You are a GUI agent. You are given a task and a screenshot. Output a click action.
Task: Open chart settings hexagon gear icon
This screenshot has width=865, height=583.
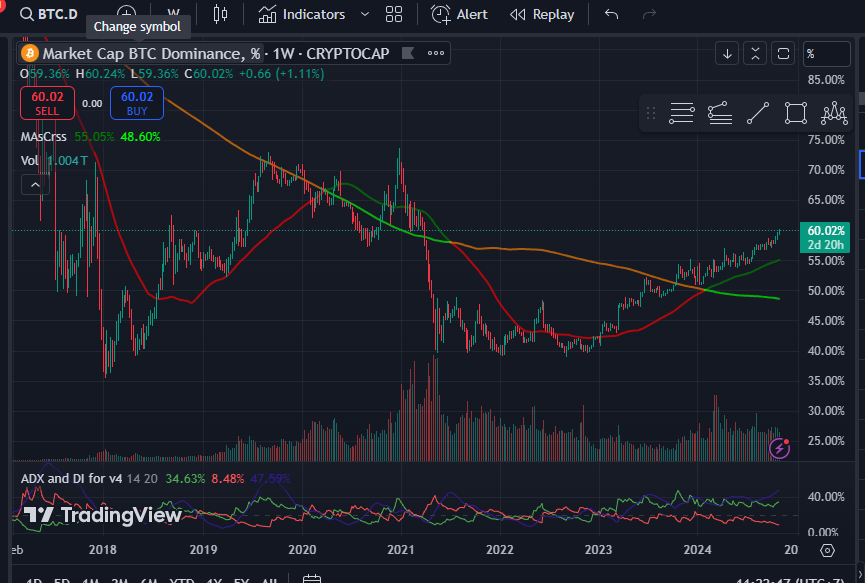click(827, 550)
